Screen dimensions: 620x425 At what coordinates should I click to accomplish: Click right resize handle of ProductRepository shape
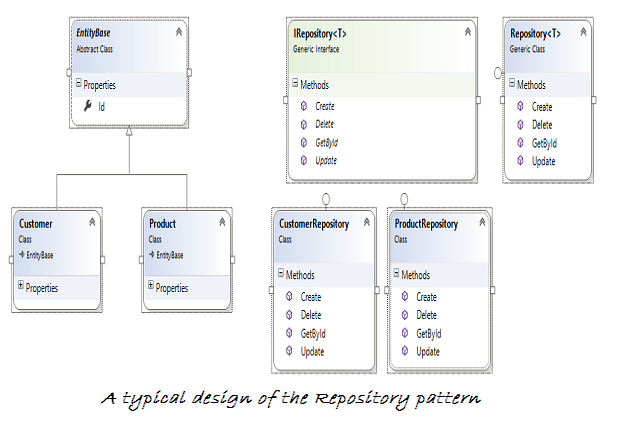pos(493,290)
